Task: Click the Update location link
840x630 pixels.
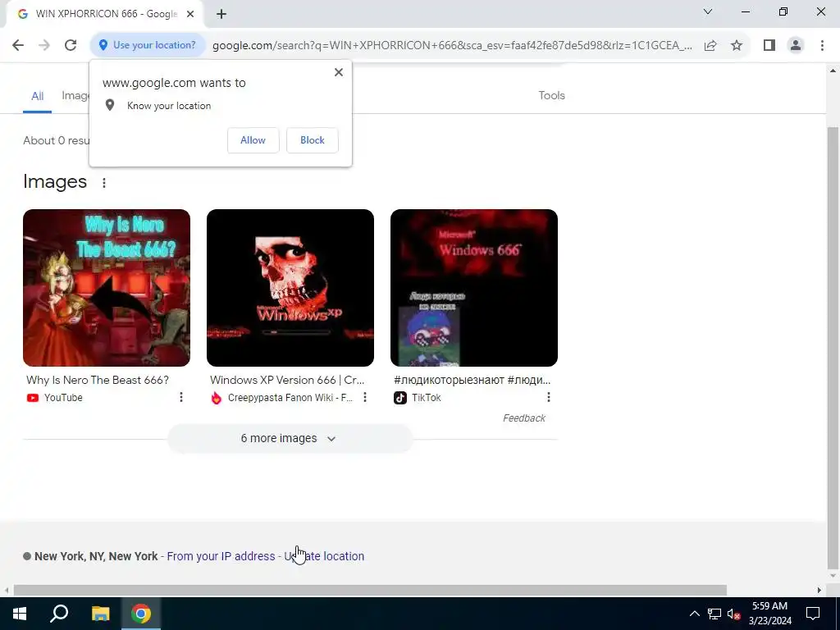Action: (324, 556)
